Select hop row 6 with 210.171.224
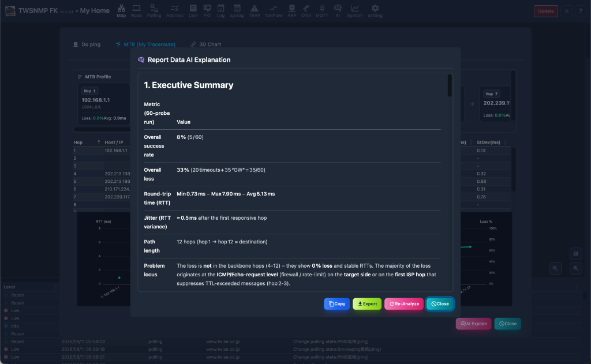 [x=102, y=189]
